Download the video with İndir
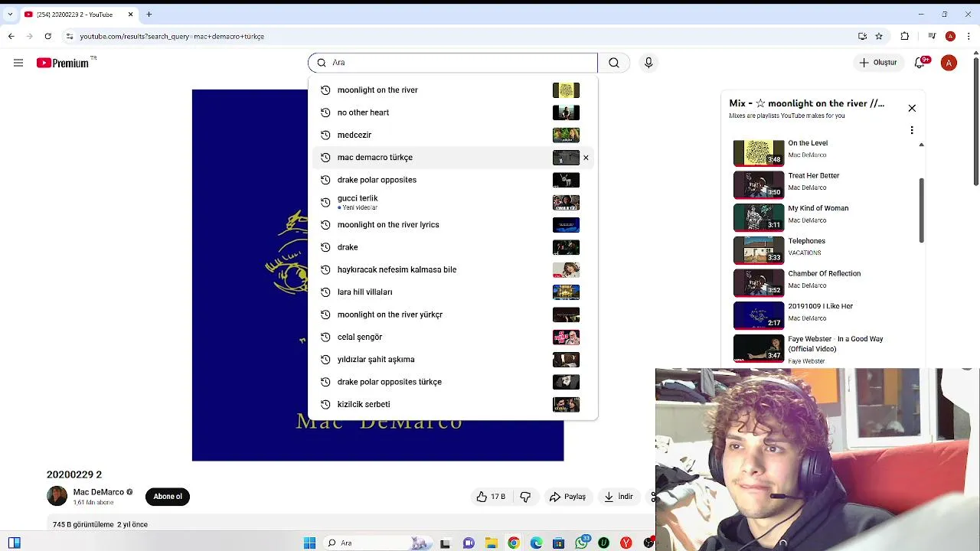The image size is (980, 551). pos(618,497)
